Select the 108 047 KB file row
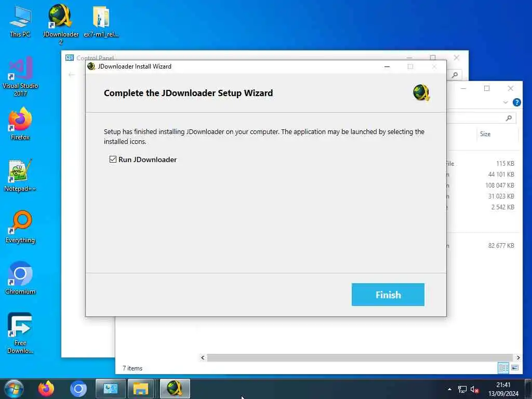The height and width of the screenshot is (399, 532). pyautogui.click(x=484, y=185)
